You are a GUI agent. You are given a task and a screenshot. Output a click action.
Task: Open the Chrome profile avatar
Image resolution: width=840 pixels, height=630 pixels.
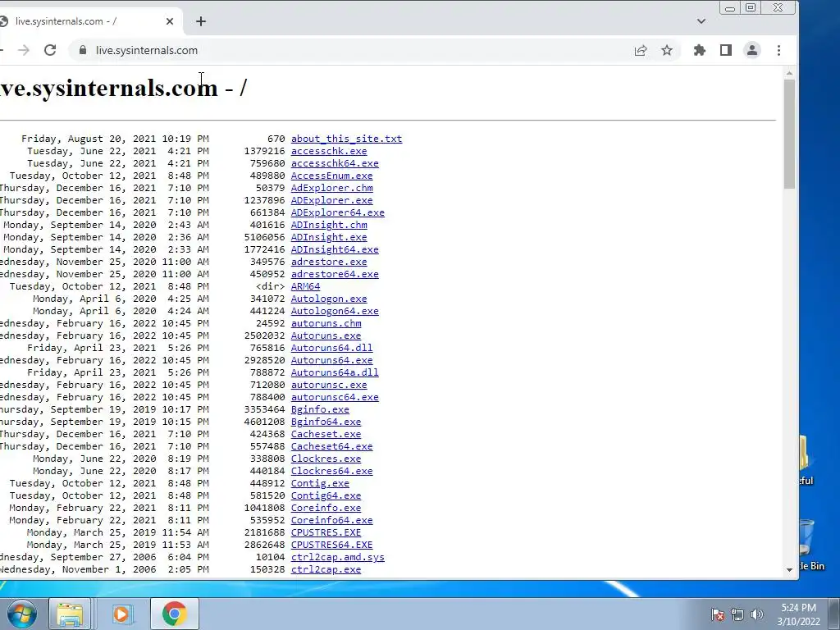tap(752, 50)
